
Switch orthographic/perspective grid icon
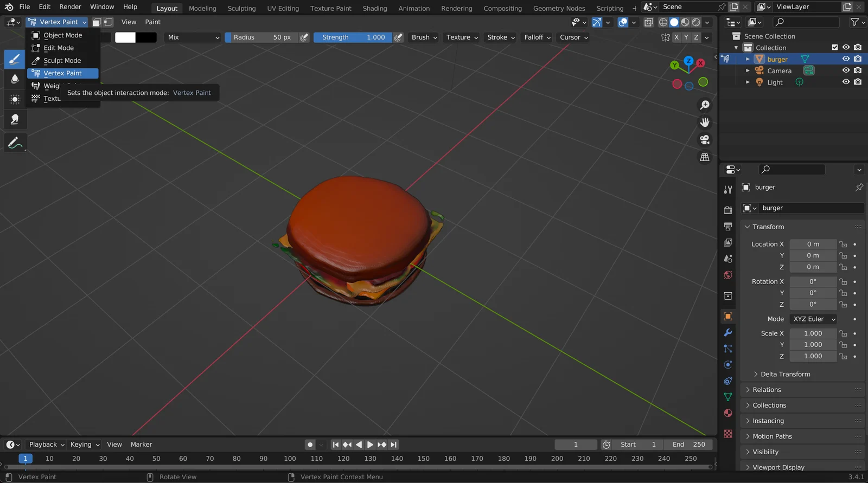point(705,157)
